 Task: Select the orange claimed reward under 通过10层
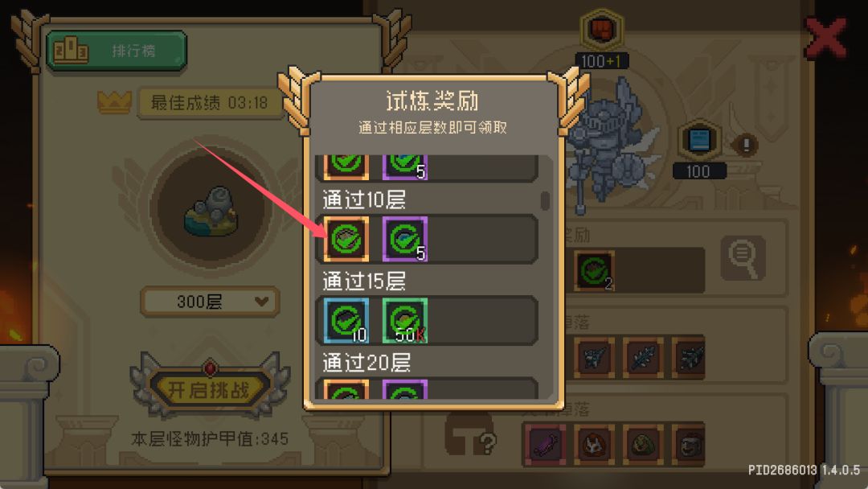tap(346, 239)
